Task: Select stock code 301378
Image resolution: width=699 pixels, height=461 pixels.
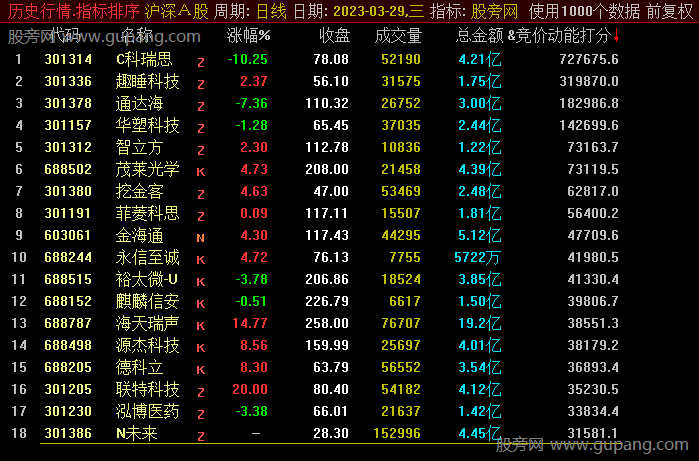Action: (68, 103)
